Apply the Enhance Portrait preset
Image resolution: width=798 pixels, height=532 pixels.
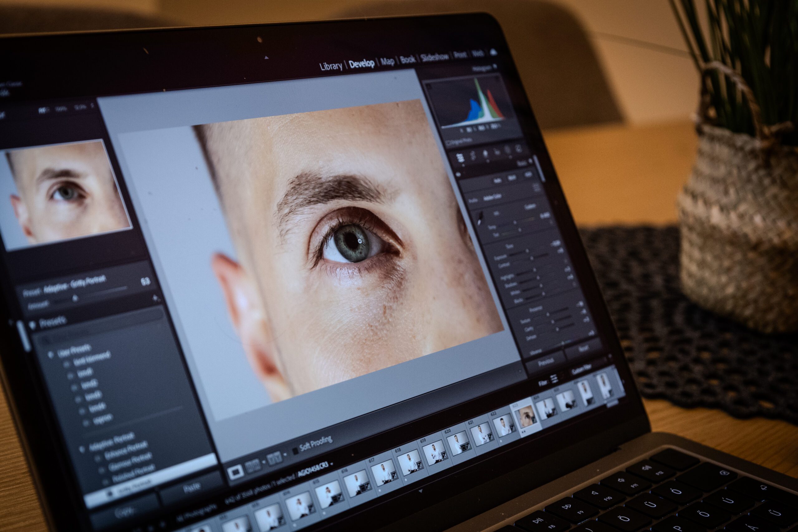click(x=126, y=451)
